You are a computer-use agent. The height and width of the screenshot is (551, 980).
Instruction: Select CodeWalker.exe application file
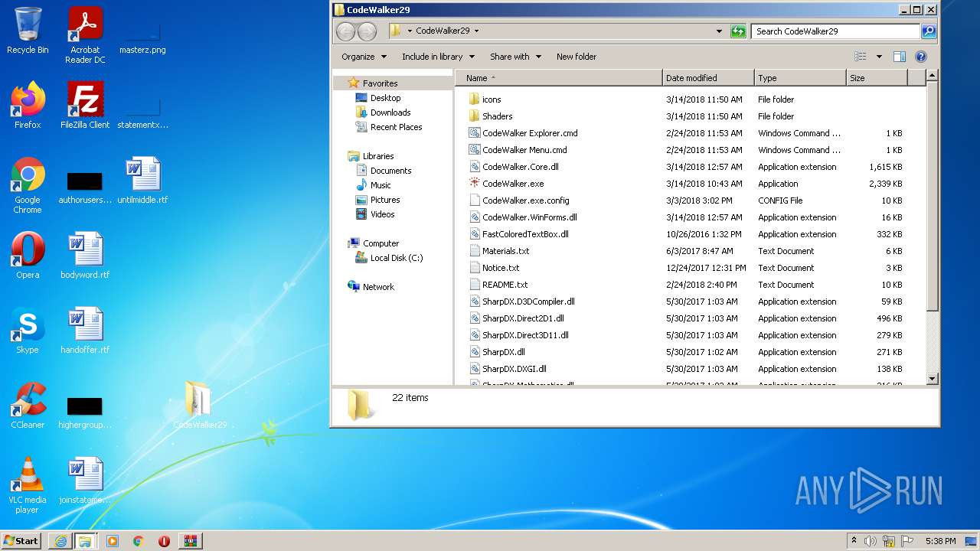point(513,184)
